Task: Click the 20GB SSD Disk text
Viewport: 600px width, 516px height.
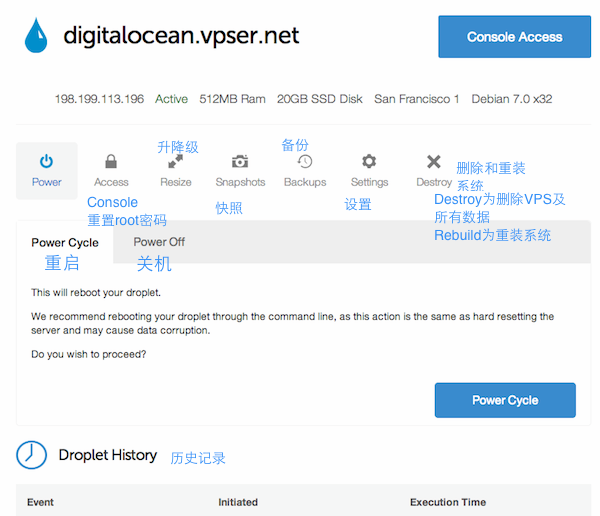Action: 320,99
